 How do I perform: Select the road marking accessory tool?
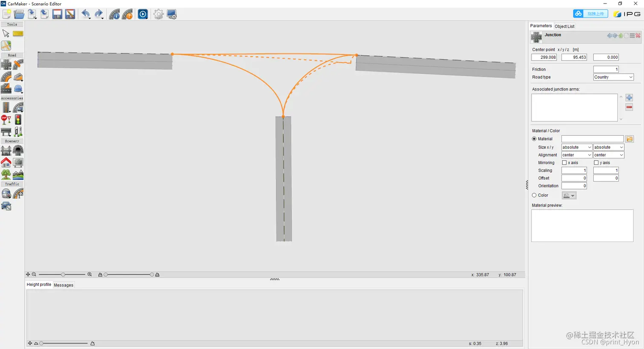(6, 107)
